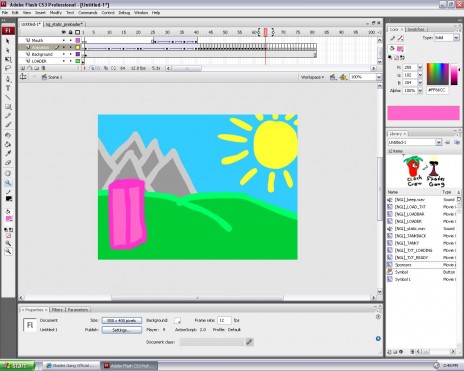Open the Workspace dropdown

point(312,77)
